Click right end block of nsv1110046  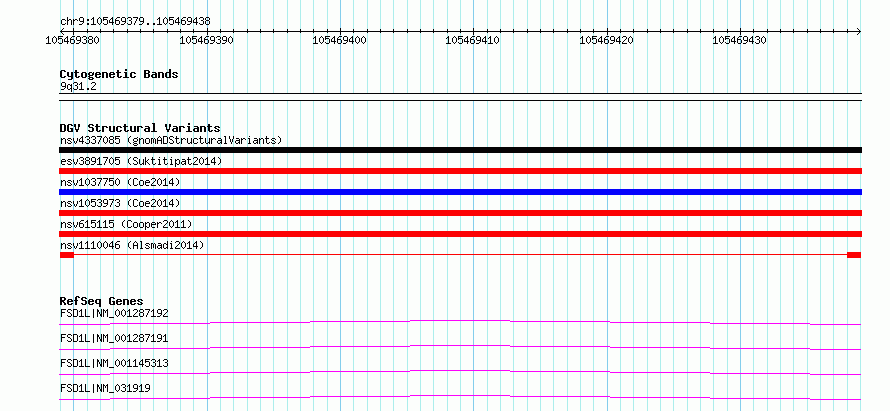click(854, 255)
